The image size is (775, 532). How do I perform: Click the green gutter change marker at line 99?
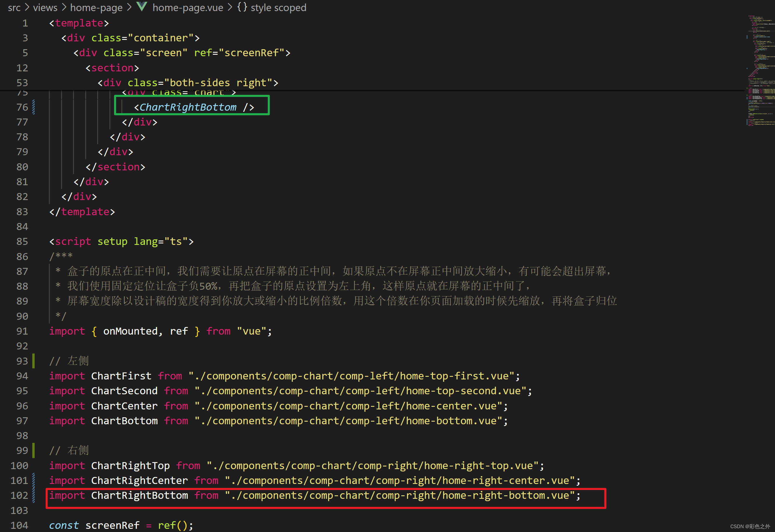33,450
